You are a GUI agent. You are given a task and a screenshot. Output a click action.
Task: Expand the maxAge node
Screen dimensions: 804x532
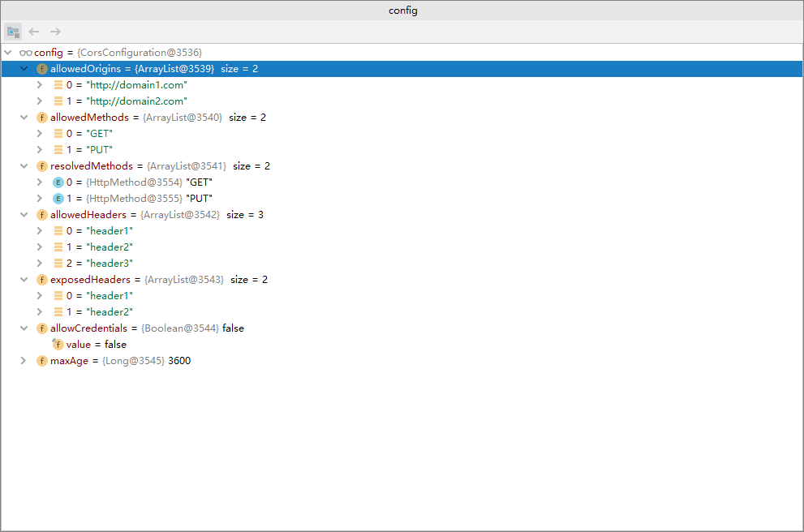pos(23,361)
